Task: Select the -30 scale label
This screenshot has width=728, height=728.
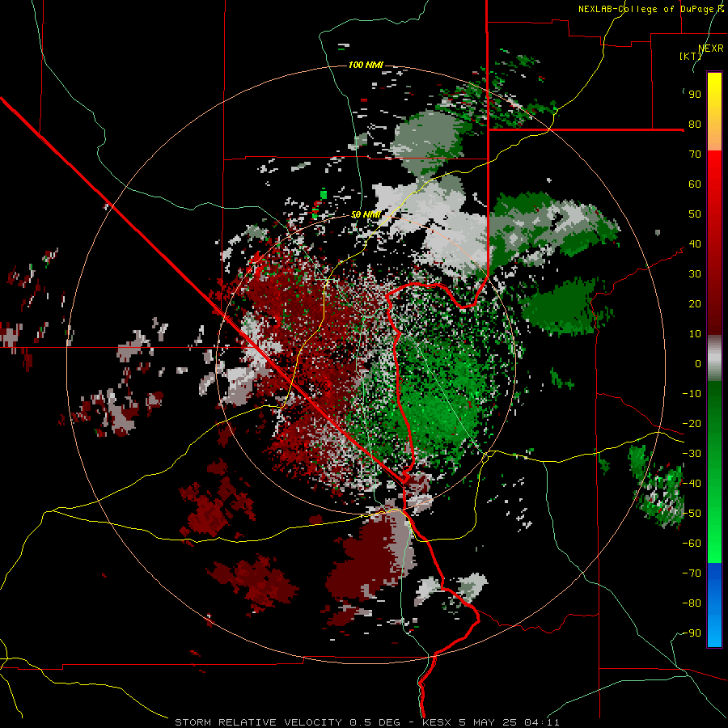Action: pyautogui.click(x=692, y=454)
